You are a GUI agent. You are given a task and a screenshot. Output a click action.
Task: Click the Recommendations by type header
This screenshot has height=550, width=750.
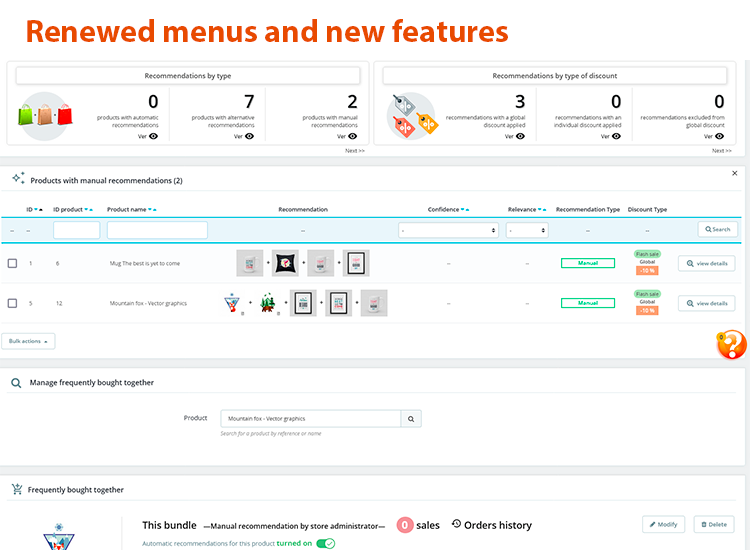point(188,76)
